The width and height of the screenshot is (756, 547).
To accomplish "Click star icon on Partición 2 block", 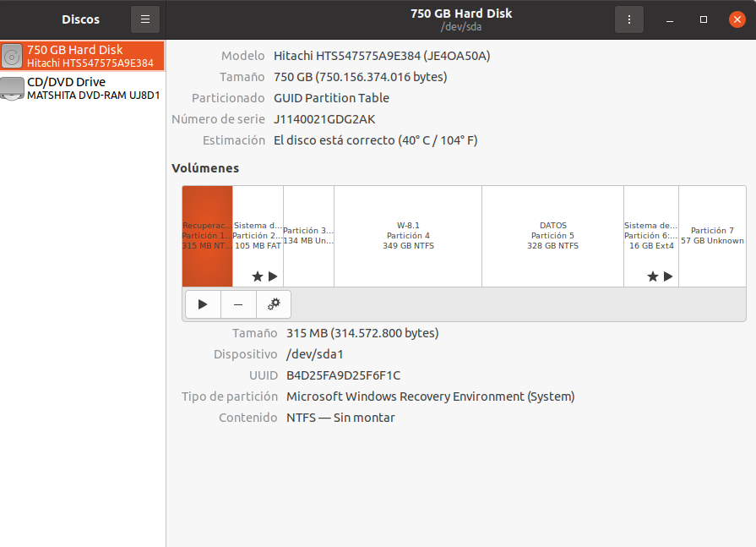I will [258, 276].
